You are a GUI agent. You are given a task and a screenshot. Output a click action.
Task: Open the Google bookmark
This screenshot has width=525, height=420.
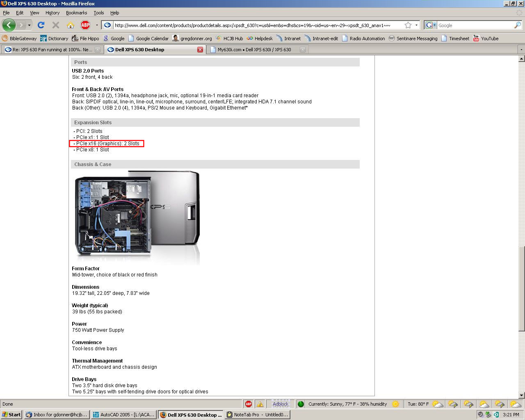[x=114, y=38]
